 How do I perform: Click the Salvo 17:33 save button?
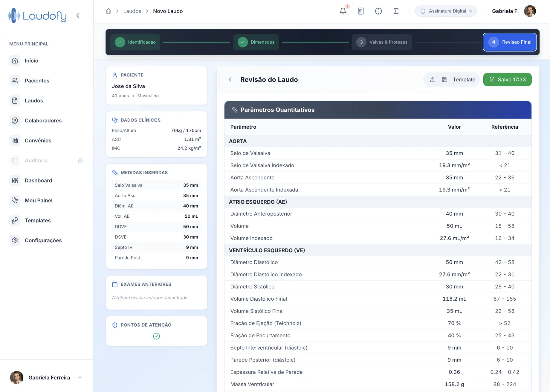click(x=507, y=80)
